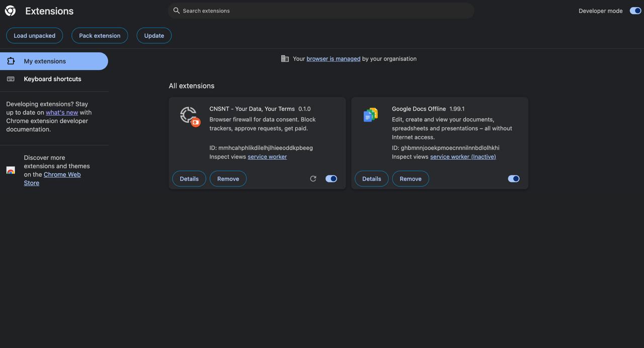Screen dimensions: 644x348
Task: Click the Google Docs Offline extension icon
Action: pyautogui.click(x=370, y=115)
